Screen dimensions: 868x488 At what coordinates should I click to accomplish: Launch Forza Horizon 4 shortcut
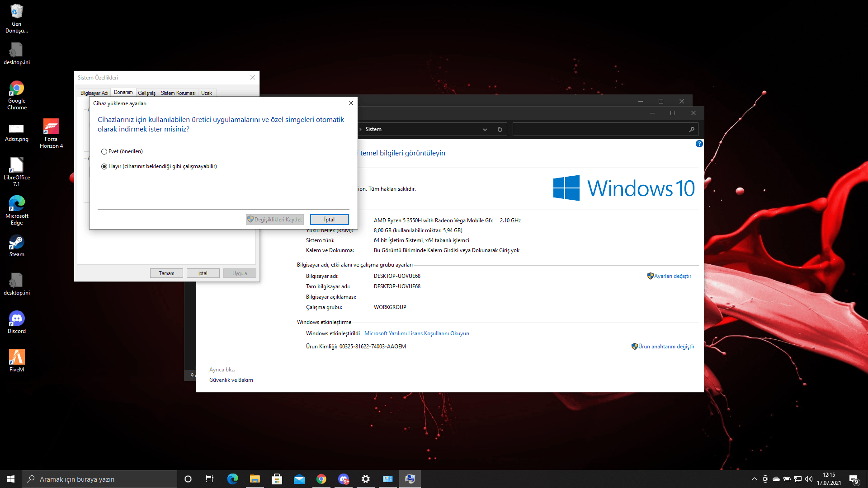pyautogui.click(x=51, y=133)
